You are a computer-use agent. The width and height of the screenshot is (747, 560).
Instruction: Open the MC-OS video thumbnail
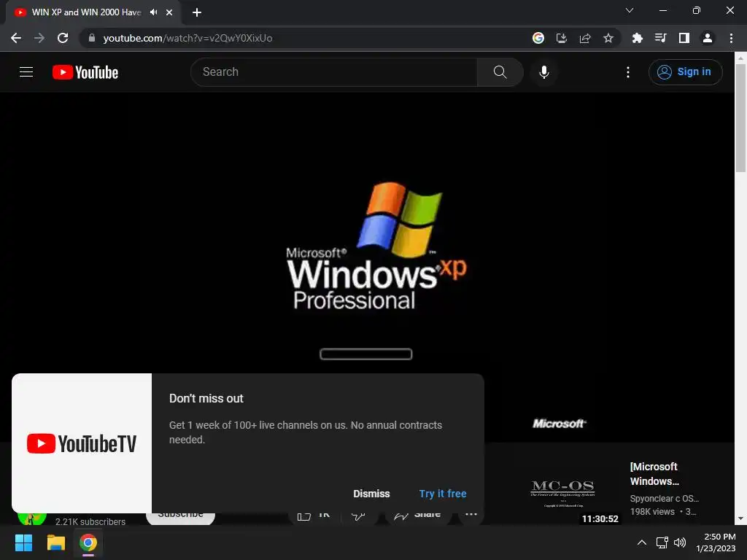point(563,494)
